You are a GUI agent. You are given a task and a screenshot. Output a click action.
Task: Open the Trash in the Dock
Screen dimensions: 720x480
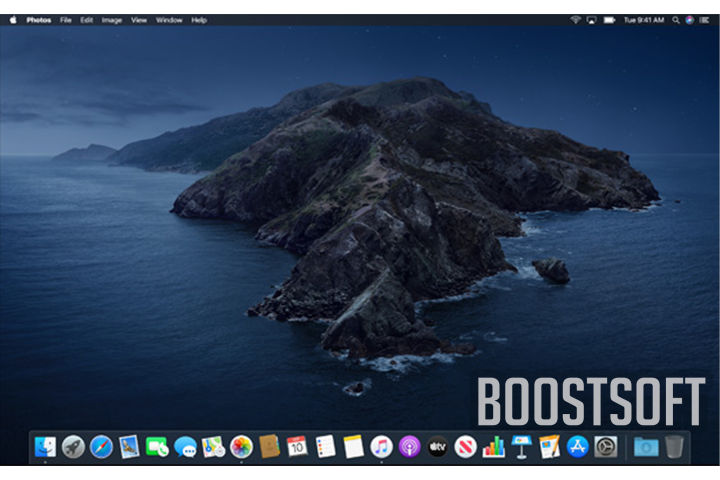pyautogui.click(x=674, y=446)
